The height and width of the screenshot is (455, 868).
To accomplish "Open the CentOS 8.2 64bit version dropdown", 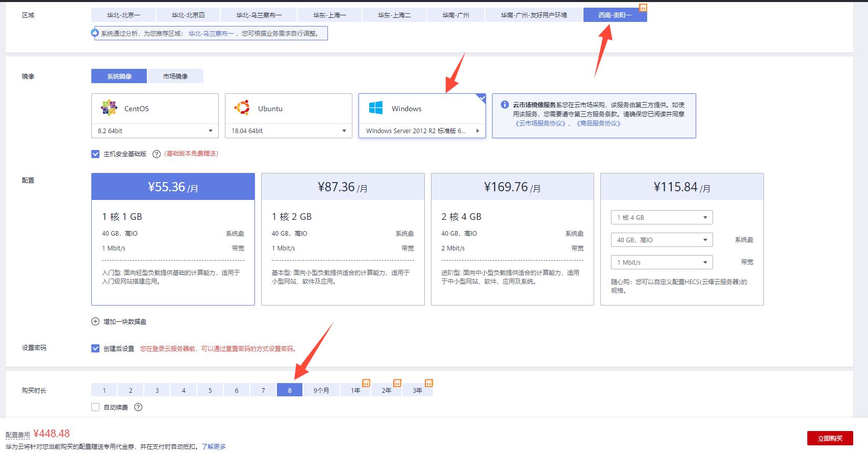I will [x=155, y=131].
